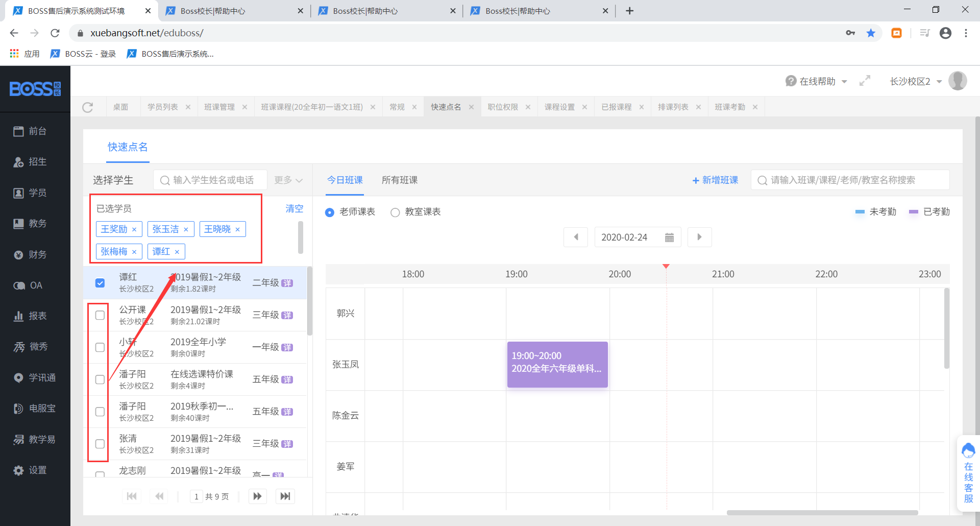Click the timetable horizontal scrollbar

822,512
